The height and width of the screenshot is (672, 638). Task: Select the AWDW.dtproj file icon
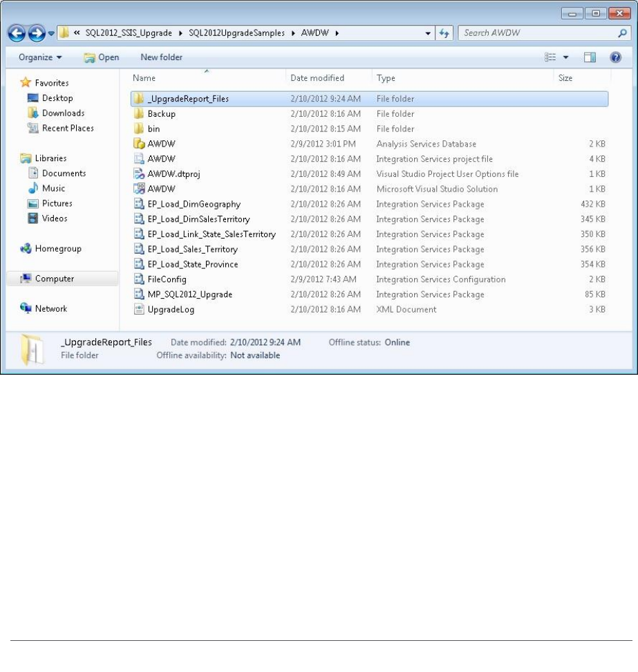[x=139, y=174]
